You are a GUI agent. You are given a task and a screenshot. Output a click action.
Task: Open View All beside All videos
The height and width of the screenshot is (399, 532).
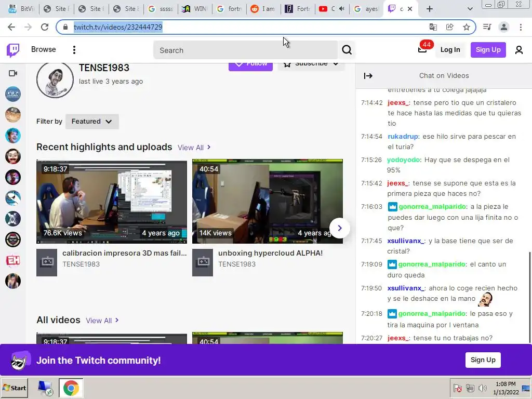(102, 321)
